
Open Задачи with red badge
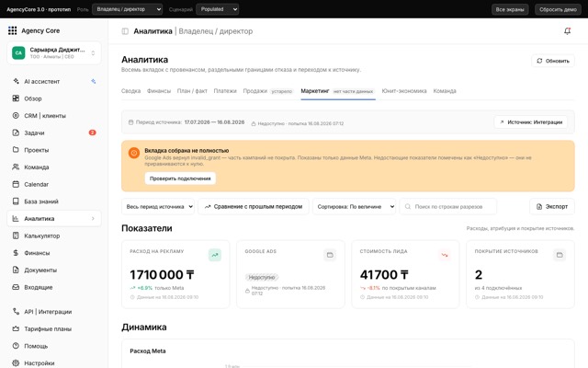pyautogui.click(x=54, y=132)
